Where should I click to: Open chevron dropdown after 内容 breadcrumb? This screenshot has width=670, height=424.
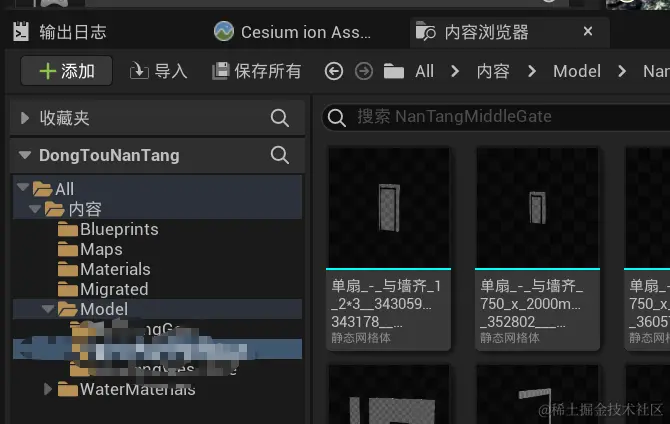tap(532, 71)
